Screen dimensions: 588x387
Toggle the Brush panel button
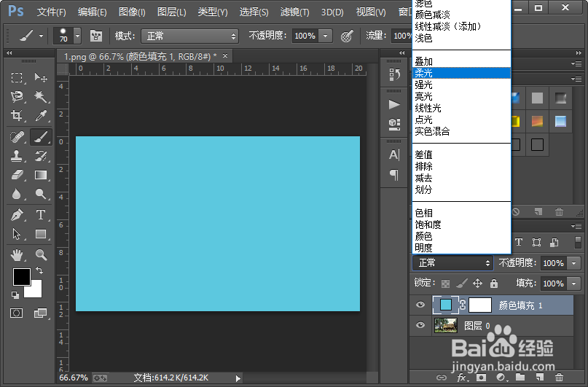coord(96,36)
